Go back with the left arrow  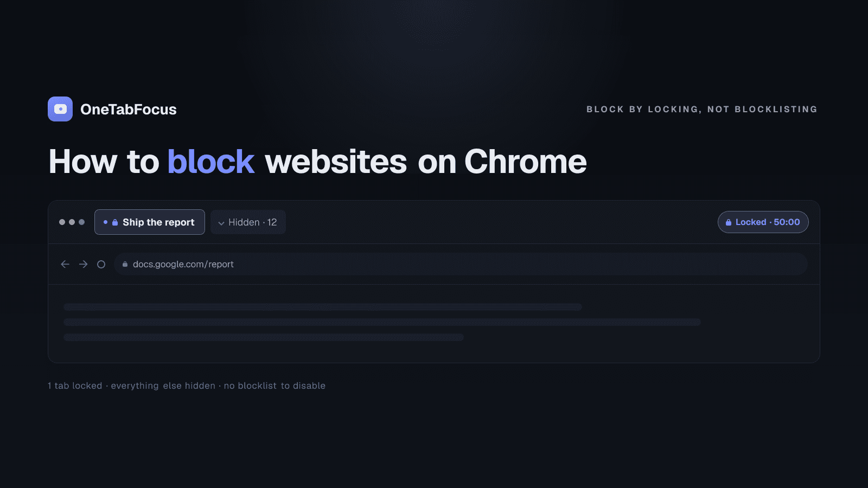[x=65, y=264]
